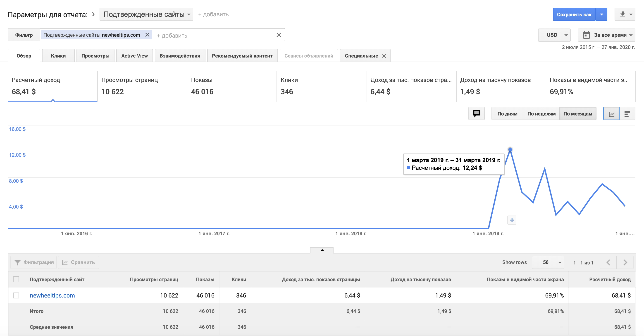Collapse the chart with the arrow handle
The width and height of the screenshot is (644, 336).
[x=322, y=250]
